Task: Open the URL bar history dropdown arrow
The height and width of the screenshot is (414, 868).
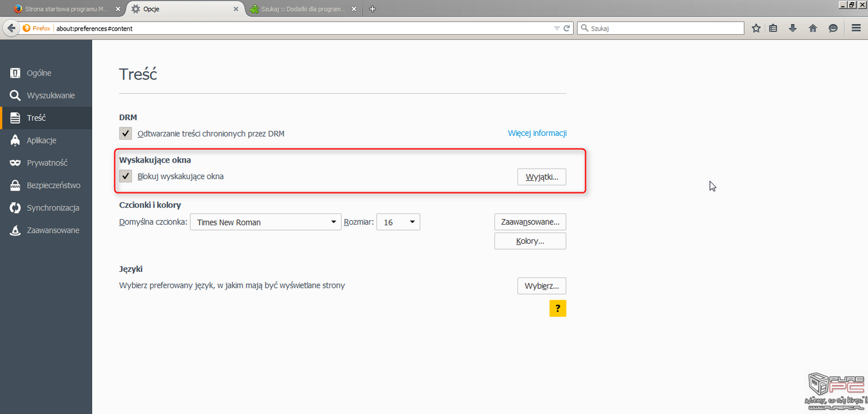Action: 557,29
